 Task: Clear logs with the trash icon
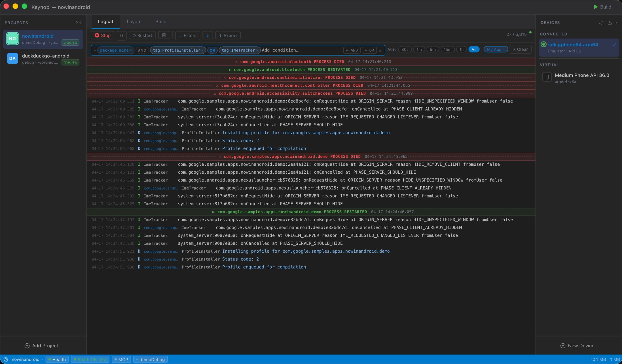tap(164, 35)
